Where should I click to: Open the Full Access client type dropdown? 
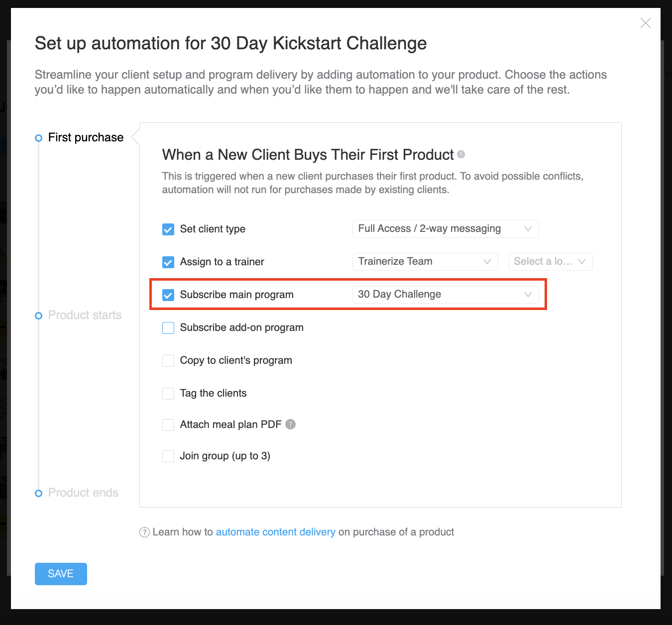(x=445, y=229)
